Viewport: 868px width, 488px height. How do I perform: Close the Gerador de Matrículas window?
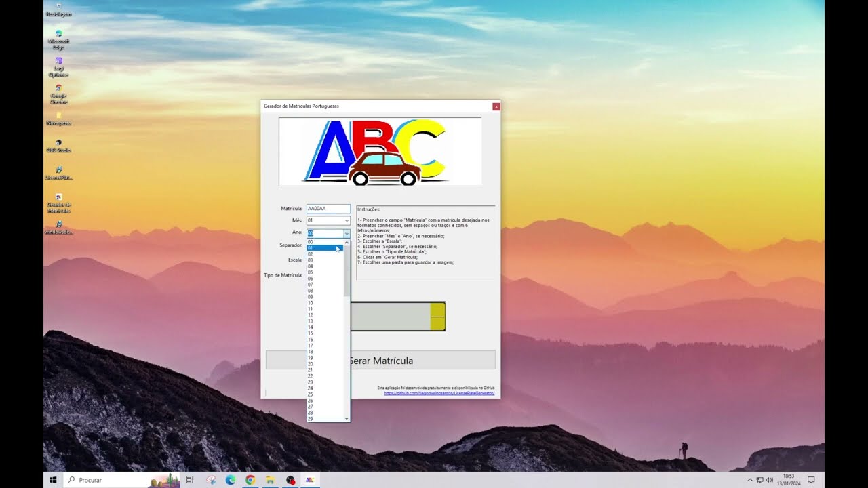coord(496,106)
